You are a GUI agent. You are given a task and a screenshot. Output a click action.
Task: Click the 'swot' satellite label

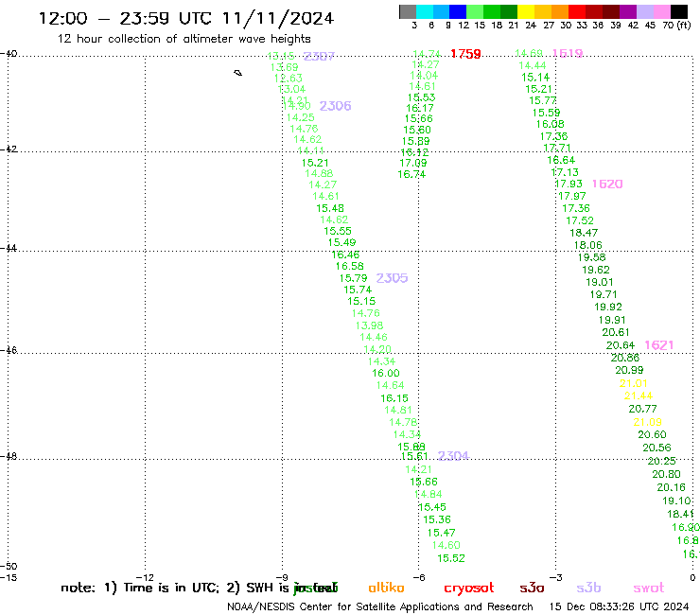(x=649, y=588)
